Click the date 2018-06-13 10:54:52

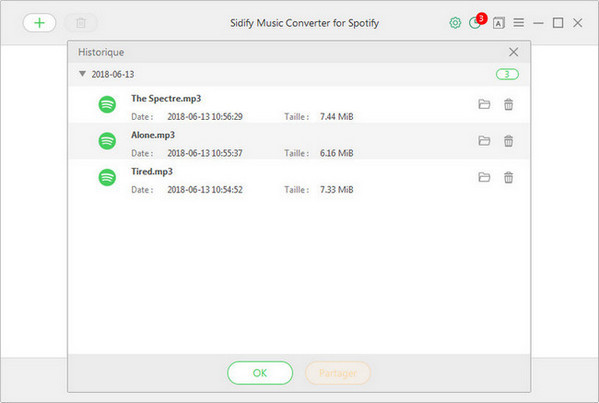[x=205, y=189]
